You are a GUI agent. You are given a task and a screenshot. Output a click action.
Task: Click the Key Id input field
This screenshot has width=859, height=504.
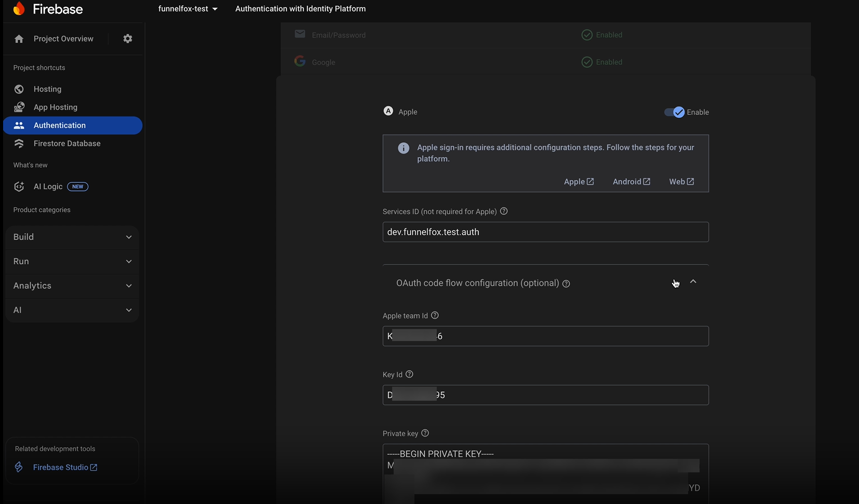pos(545,395)
